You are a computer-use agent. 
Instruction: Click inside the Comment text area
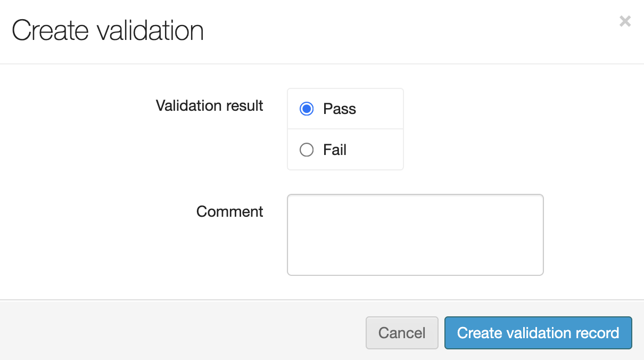click(415, 235)
